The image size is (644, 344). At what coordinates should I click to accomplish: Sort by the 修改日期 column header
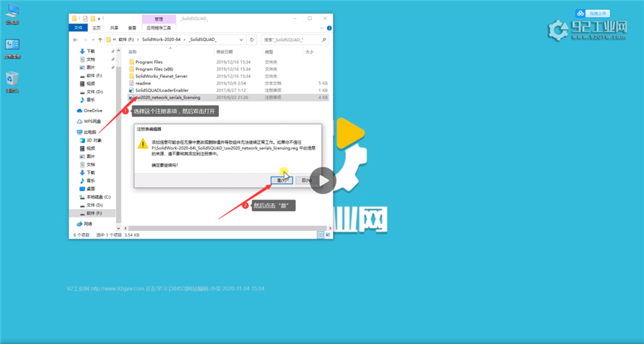225,52
